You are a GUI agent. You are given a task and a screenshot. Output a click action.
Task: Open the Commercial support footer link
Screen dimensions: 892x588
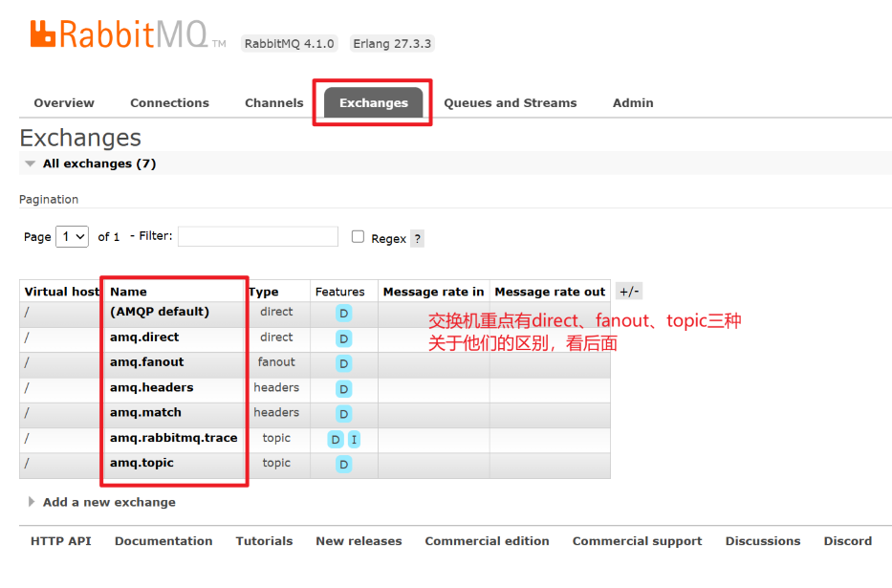[637, 541]
